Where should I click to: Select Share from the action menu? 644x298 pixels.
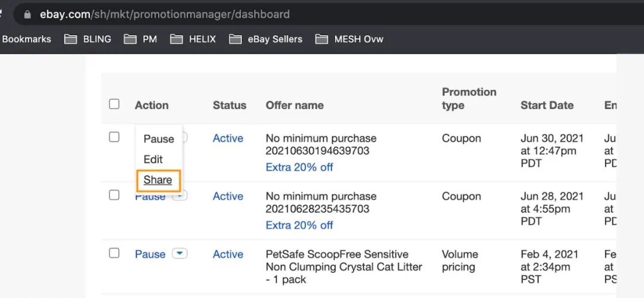[158, 180]
